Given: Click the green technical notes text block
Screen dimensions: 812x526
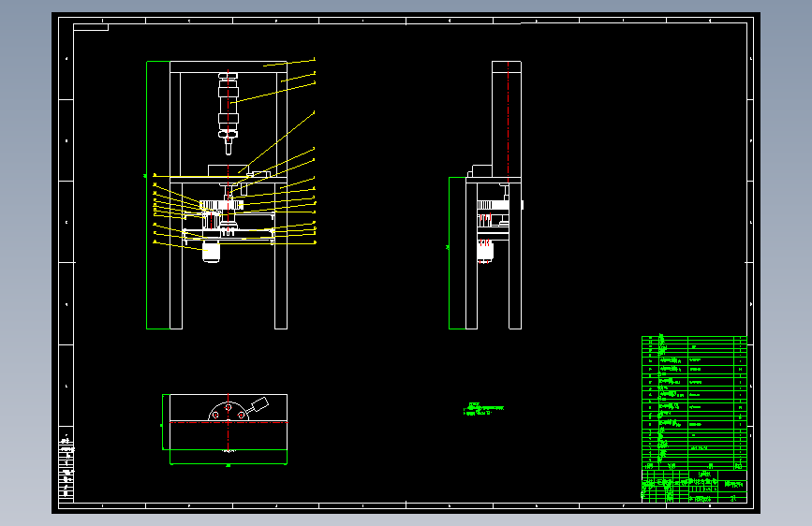Looking at the screenshot, I should pyautogui.click(x=483, y=409).
